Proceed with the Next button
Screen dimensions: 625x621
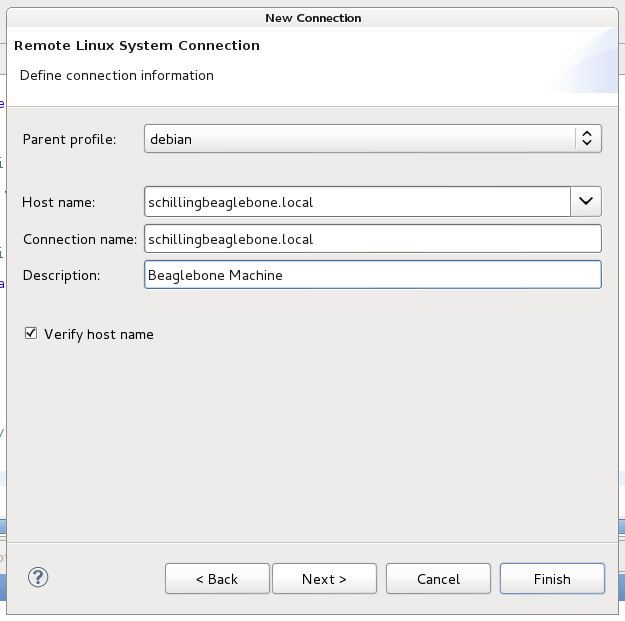click(324, 579)
